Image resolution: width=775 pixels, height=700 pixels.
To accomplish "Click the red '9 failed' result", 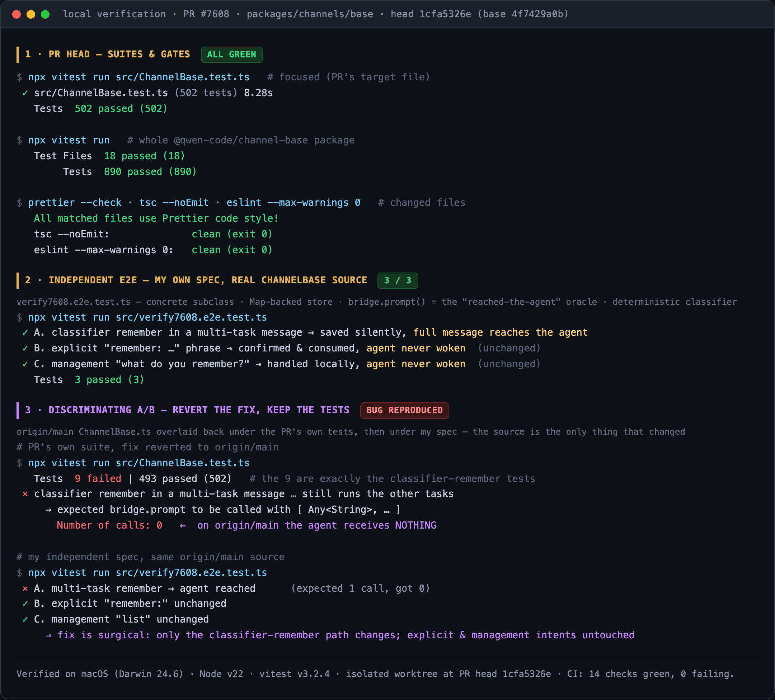I will pyautogui.click(x=98, y=479).
